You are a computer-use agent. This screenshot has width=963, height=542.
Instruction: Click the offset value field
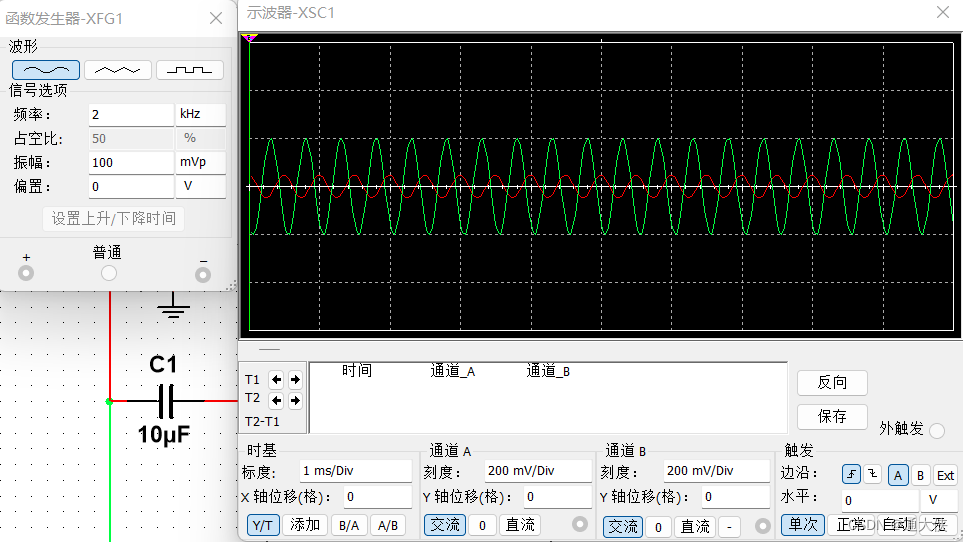click(x=131, y=186)
